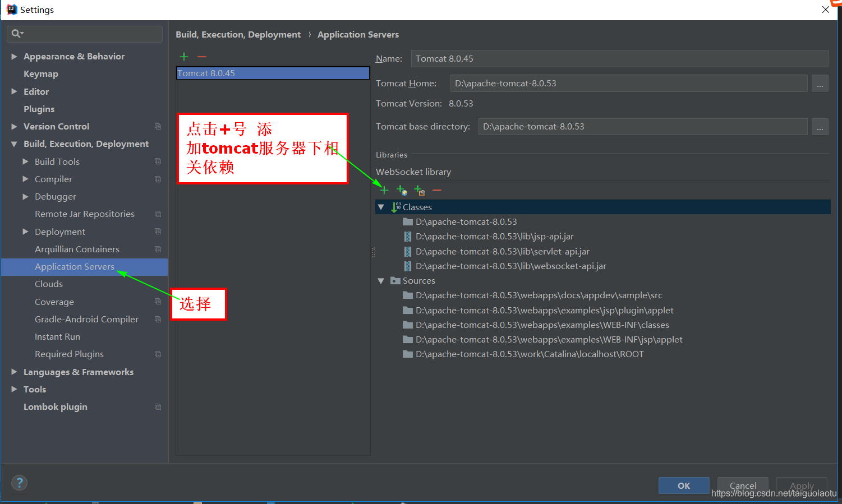The height and width of the screenshot is (504, 842).
Task: Click the Tomcat base directory field
Action: point(643,127)
